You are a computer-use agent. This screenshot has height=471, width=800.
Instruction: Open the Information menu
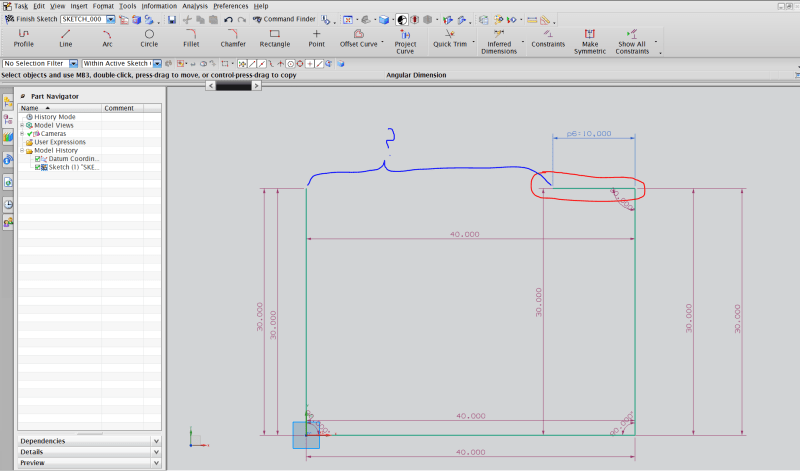159,6
